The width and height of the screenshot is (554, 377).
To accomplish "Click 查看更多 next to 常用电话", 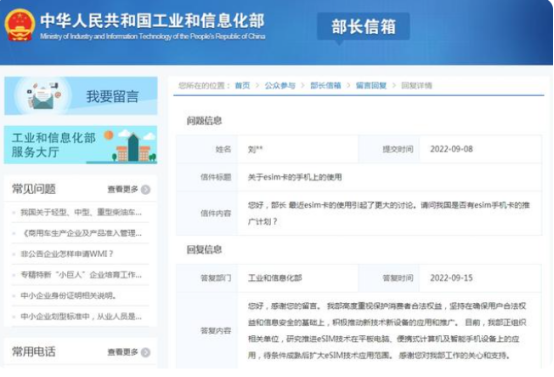I will click(x=123, y=352).
